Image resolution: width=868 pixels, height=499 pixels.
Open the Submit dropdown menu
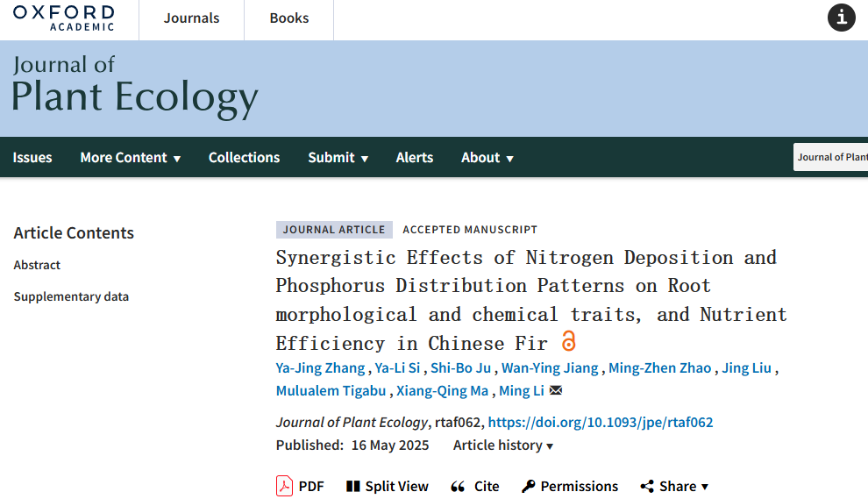click(x=338, y=158)
